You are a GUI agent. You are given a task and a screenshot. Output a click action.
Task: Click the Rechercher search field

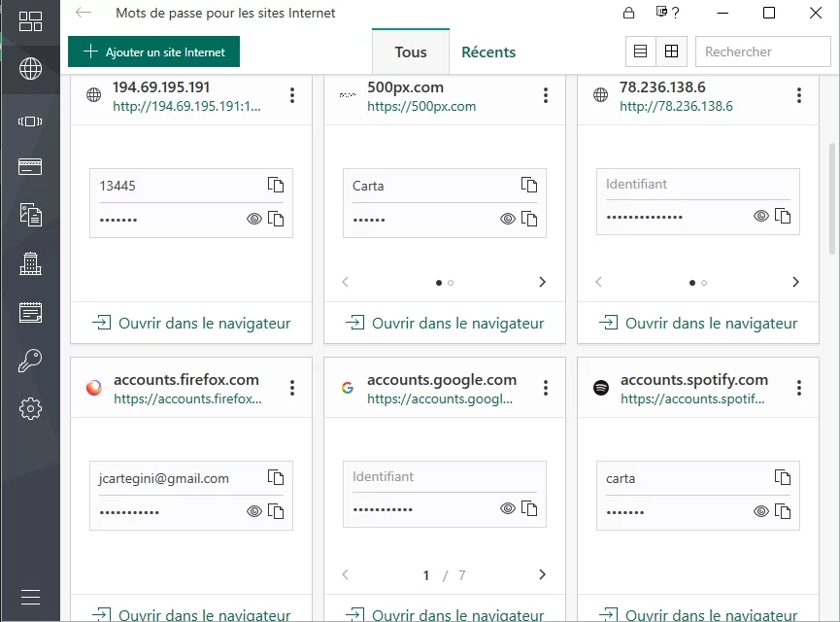click(763, 52)
